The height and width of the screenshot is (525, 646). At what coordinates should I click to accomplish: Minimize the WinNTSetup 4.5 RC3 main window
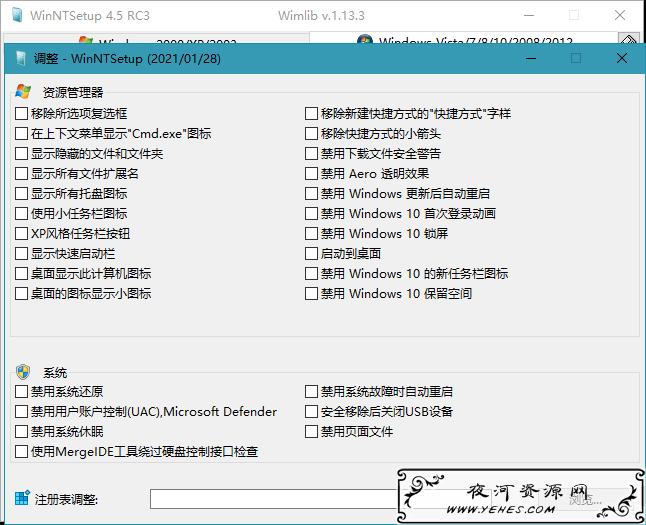click(x=529, y=15)
